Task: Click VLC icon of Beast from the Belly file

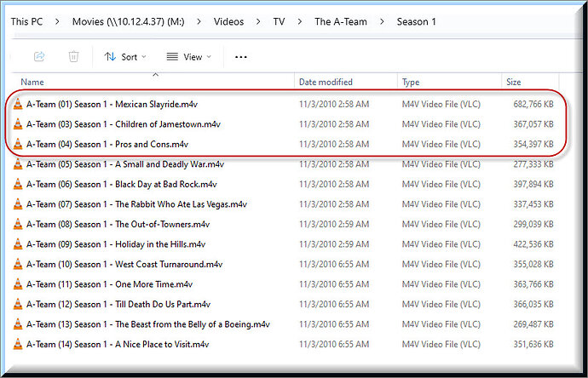Action: point(18,324)
